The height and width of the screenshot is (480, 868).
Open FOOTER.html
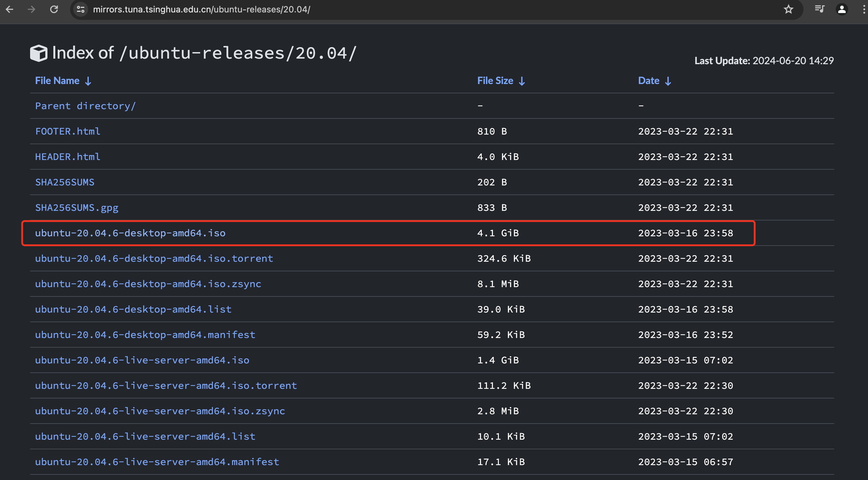pyautogui.click(x=68, y=131)
